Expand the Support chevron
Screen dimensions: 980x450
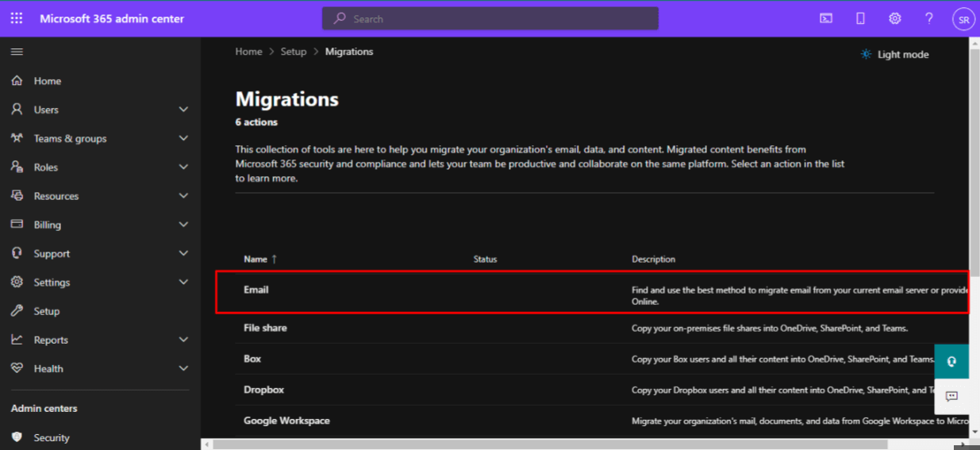183,253
